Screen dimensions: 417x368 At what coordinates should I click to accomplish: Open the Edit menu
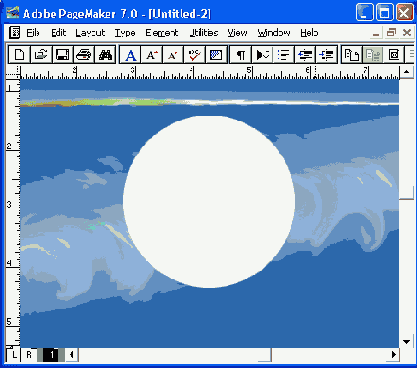[59, 33]
